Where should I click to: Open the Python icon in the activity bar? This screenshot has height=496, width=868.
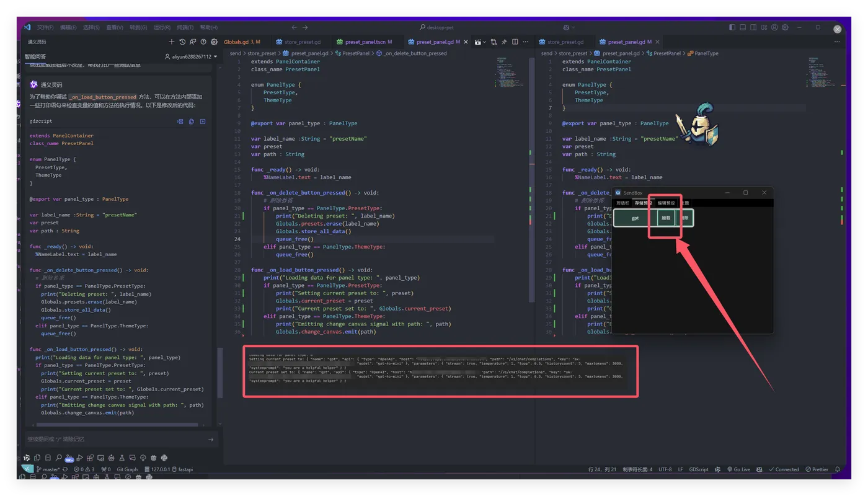coord(164,458)
